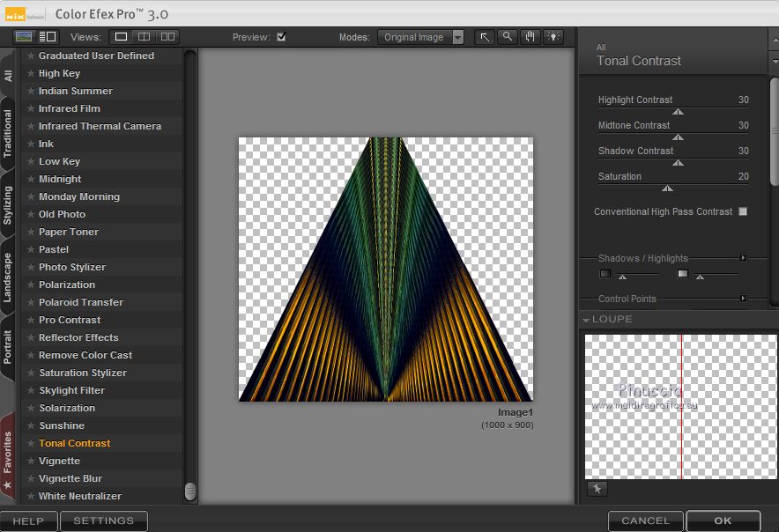This screenshot has width=779, height=532.
Task: Open the Landscape category tab
Action: pos(8,278)
